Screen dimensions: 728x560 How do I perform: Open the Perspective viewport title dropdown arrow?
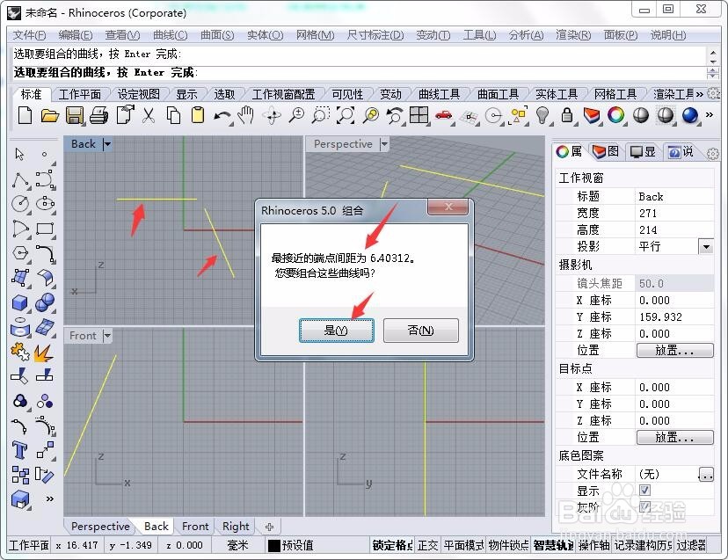pyautogui.click(x=384, y=144)
